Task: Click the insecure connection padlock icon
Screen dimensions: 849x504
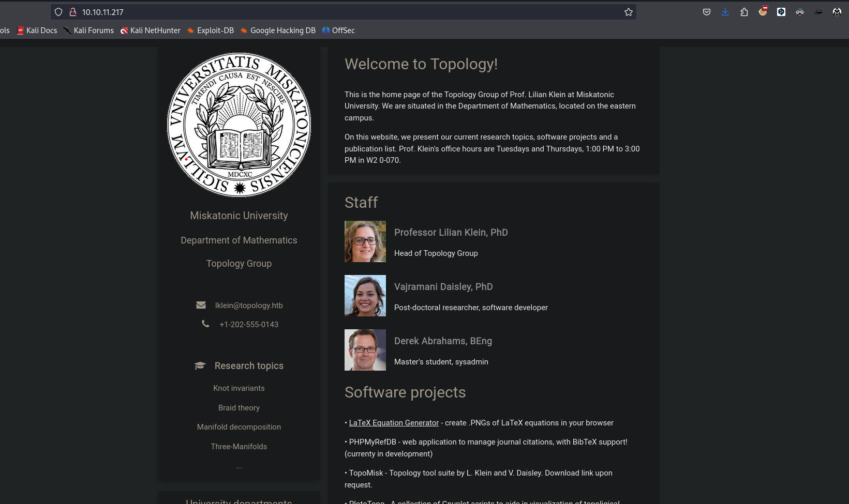Action: click(x=73, y=12)
